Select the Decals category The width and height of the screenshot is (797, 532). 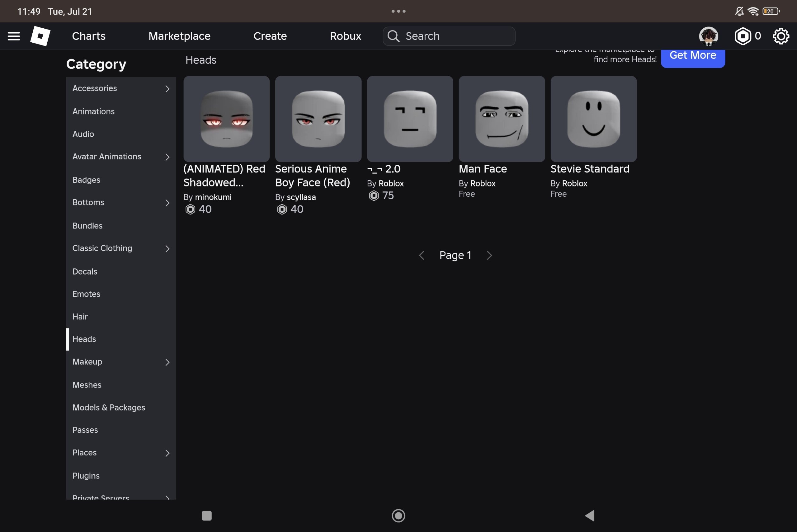(x=121, y=271)
